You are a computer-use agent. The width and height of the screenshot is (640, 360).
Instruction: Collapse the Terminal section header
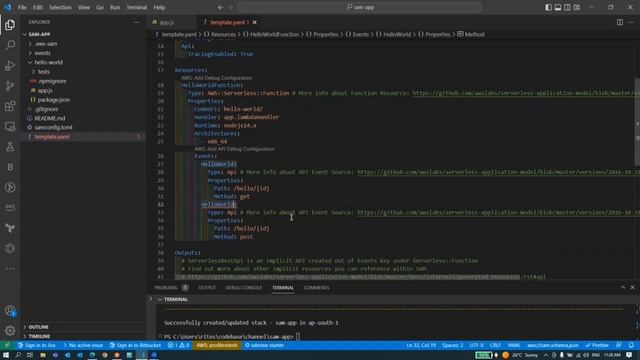click(176, 299)
